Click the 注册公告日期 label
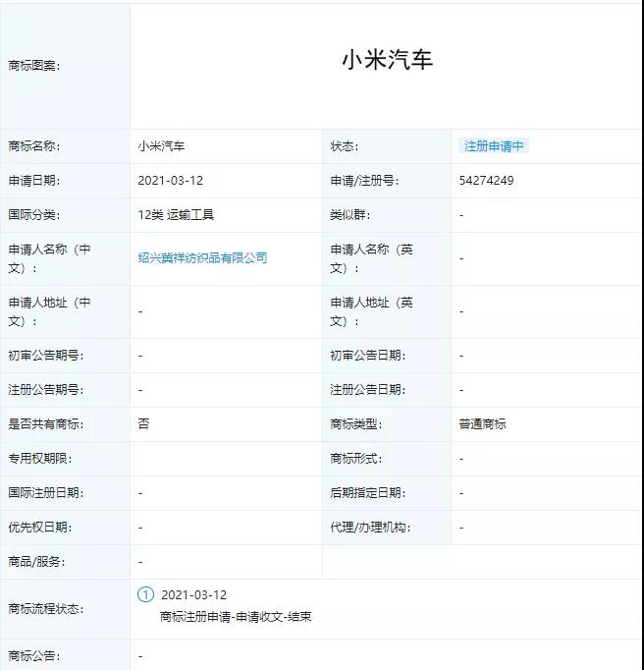Screen dimensions: 644x670 click(x=368, y=390)
